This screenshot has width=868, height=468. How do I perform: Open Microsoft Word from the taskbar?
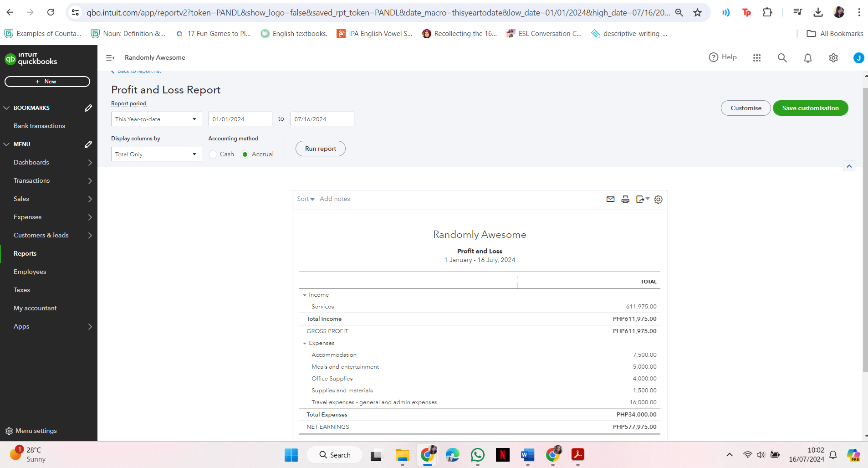tap(527, 455)
